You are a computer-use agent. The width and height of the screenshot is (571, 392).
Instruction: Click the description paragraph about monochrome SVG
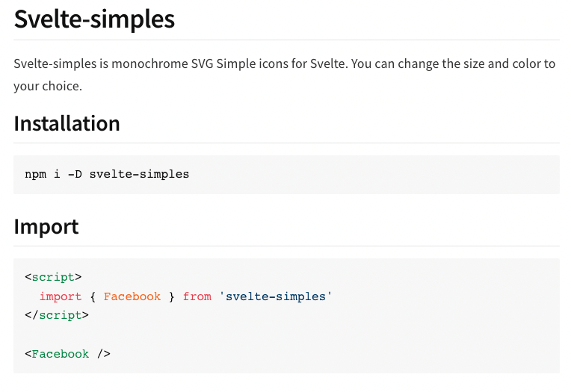[285, 75]
